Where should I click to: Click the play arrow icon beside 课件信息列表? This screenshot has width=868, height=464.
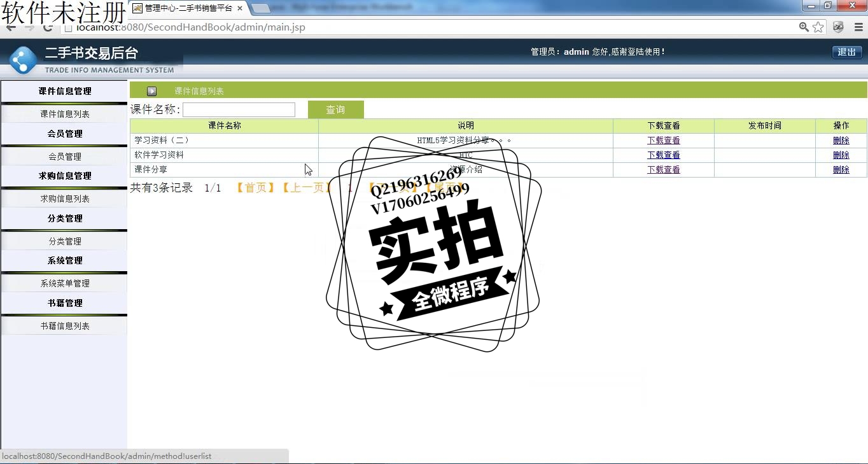151,91
